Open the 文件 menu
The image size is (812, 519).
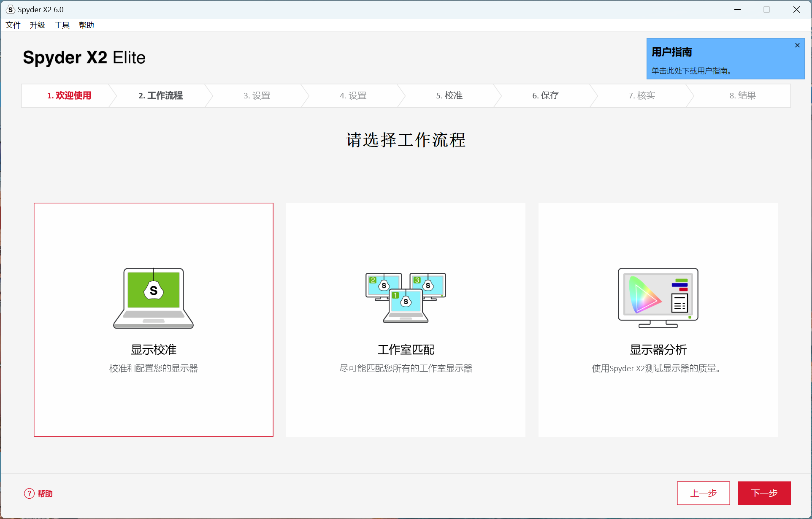pos(13,25)
